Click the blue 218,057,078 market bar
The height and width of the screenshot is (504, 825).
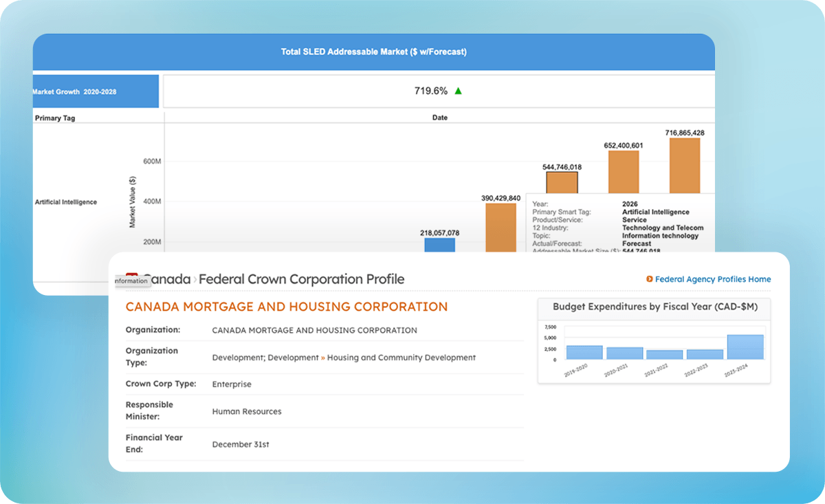(x=440, y=245)
